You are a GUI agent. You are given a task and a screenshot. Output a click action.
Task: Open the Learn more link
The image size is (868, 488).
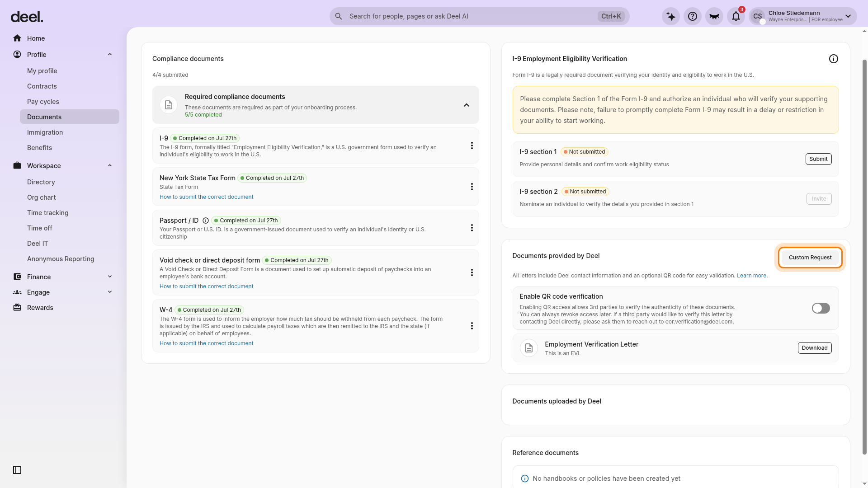tap(751, 276)
